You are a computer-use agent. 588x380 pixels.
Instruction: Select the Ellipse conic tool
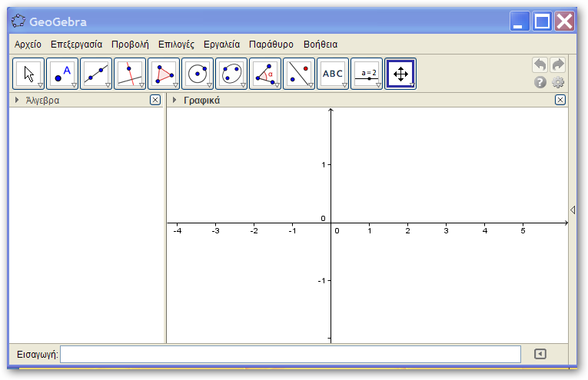[231, 74]
